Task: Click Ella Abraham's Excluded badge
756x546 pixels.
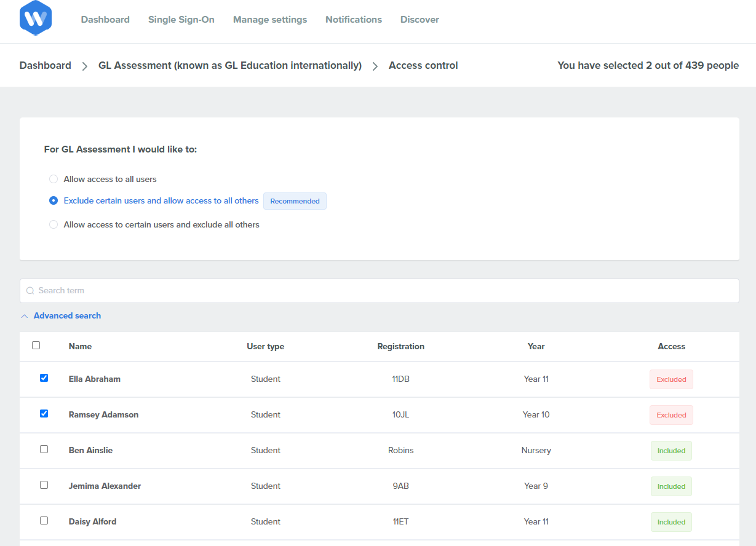Action: pyautogui.click(x=671, y=379)
